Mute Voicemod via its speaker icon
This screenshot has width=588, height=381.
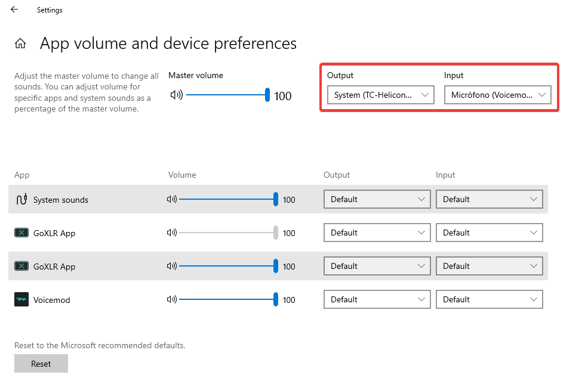(172, 299)
